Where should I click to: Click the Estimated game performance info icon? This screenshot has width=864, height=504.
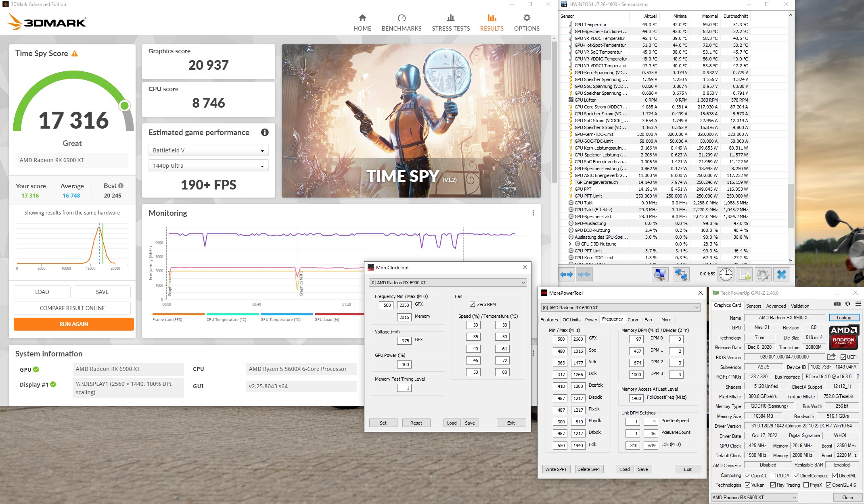265,132
